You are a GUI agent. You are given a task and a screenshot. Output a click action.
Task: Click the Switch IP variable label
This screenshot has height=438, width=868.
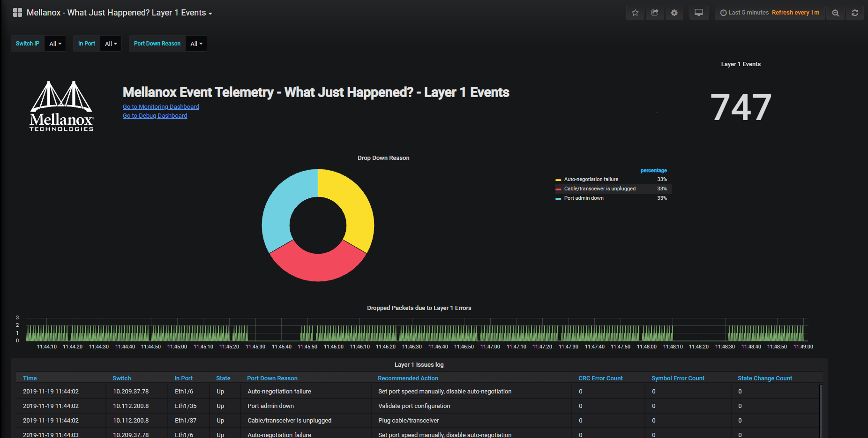28,44
